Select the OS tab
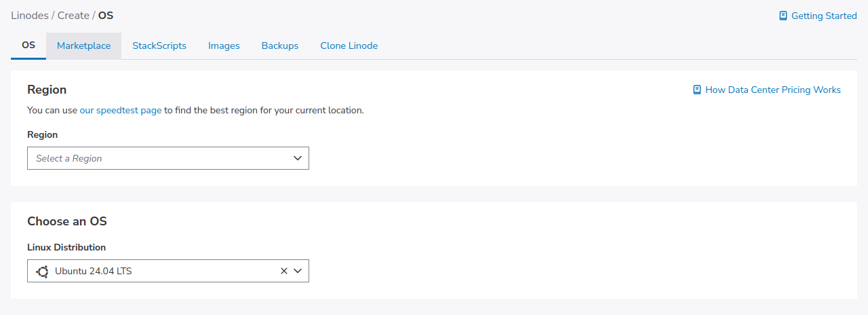The width and height of the screenshot is (868, 315). (28, 45)
